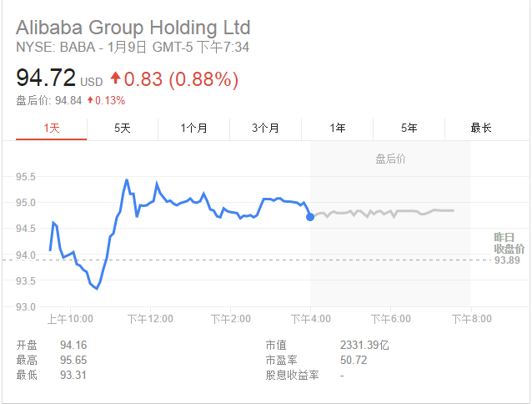This screenshot has height=404, width=532.
Task: Switch to the 5年 range tab
Action: coord(409,128)
